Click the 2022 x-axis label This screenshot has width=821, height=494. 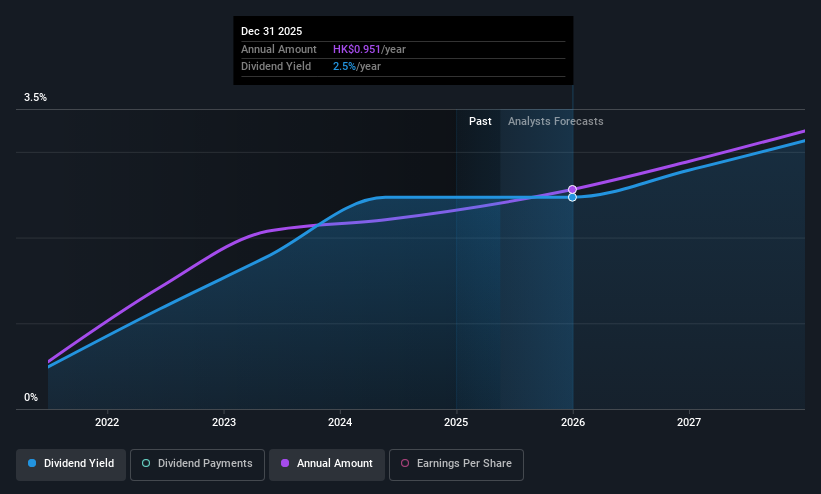[x=107, y=422]
